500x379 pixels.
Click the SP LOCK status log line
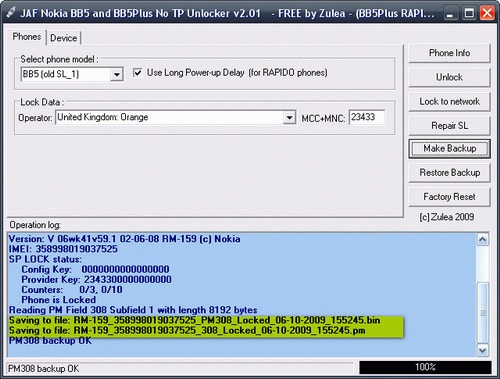[x=45, y=259]
